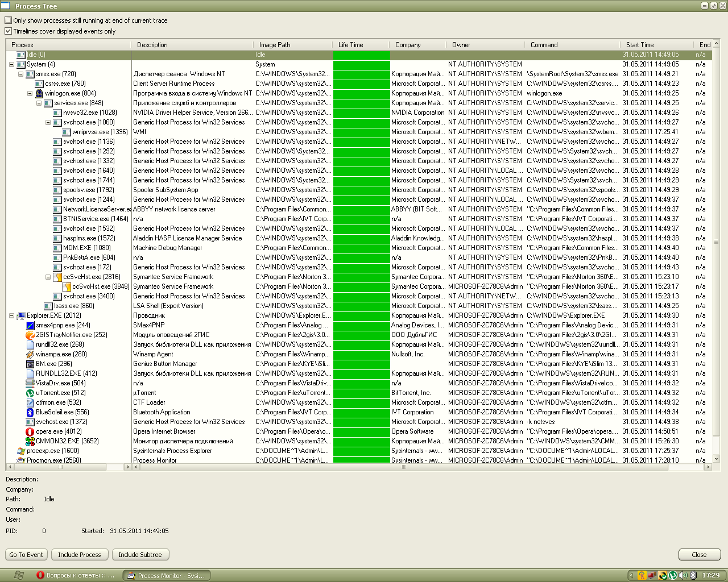728x582 pixels.
Task: Click the RUNDLL32.EXE (412) icon
Action: [30, 373]
